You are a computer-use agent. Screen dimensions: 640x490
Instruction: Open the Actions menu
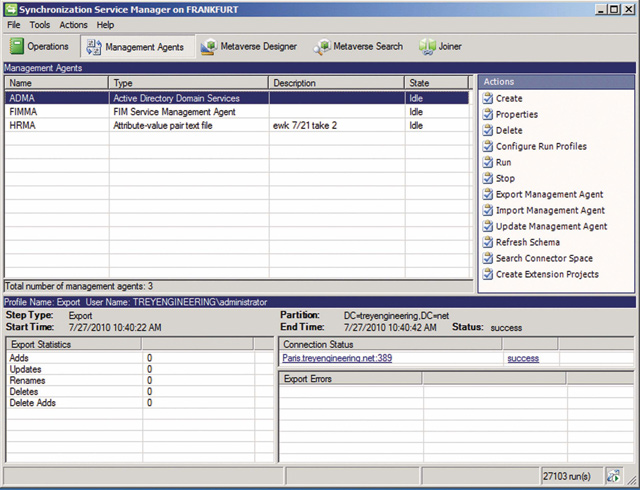coord(73,24)
